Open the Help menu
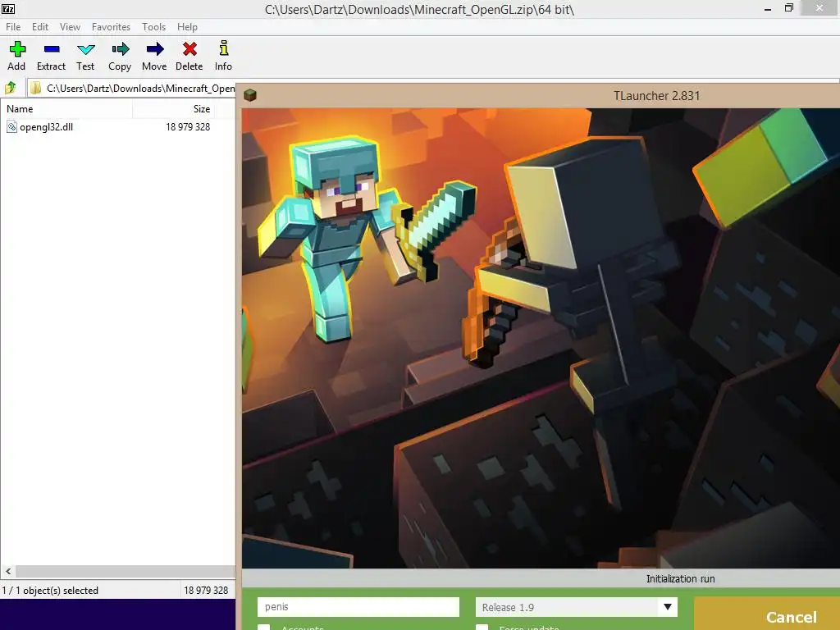 point(188,27)
